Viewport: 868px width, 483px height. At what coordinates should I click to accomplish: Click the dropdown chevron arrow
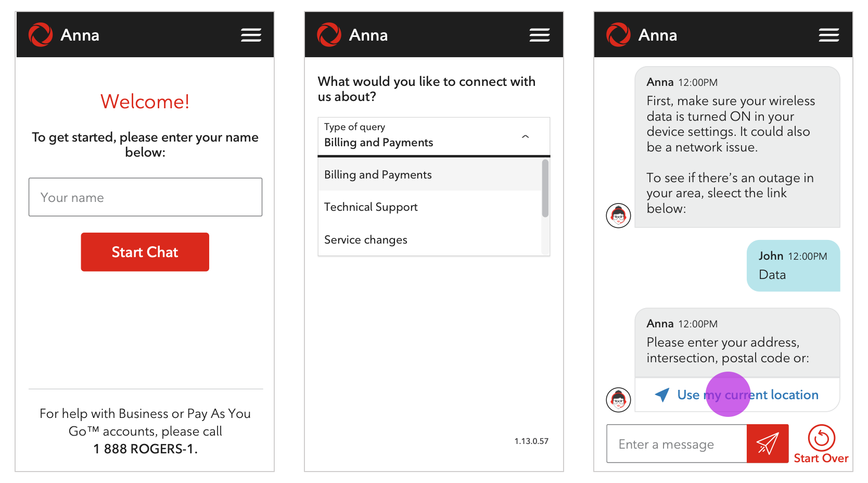click(525, 136)
